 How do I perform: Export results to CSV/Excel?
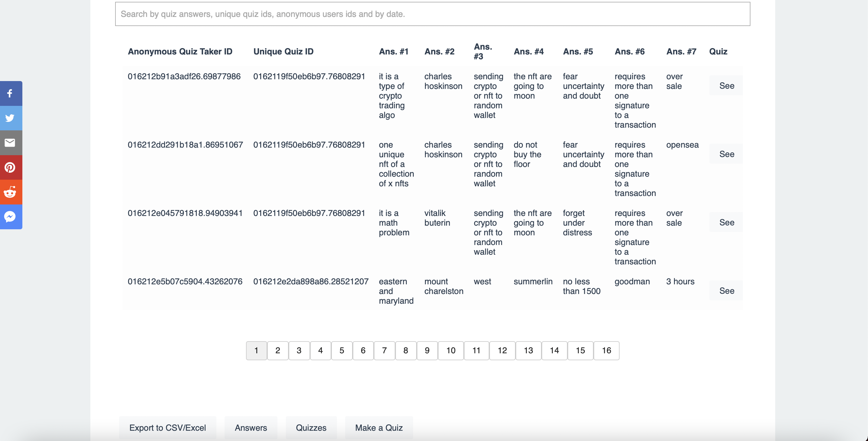[167, 427]
